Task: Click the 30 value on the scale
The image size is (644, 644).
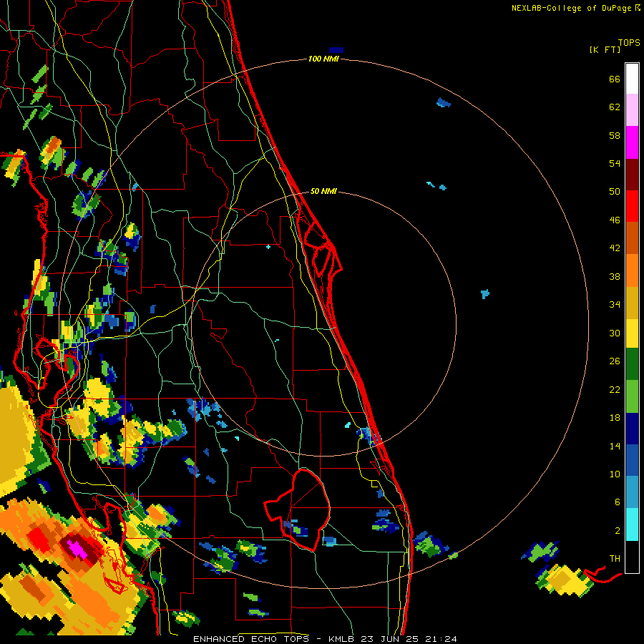Action: tap(615, 333)
